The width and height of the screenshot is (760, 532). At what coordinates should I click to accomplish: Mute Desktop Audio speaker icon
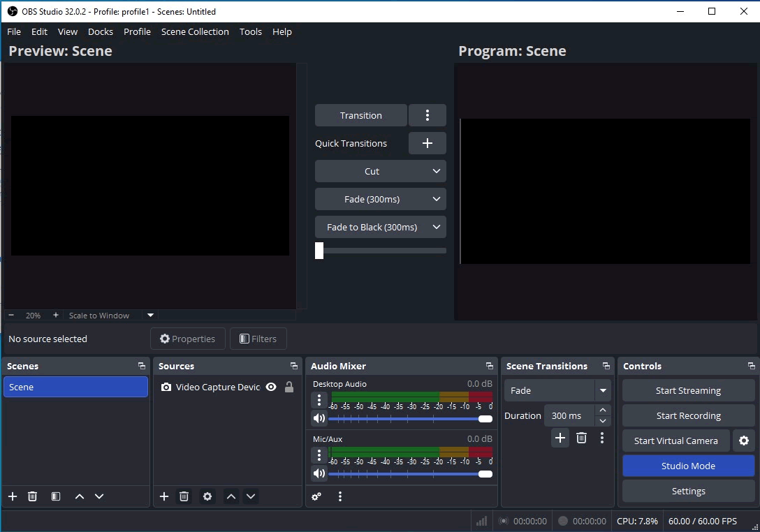click(x=319, y=418)
